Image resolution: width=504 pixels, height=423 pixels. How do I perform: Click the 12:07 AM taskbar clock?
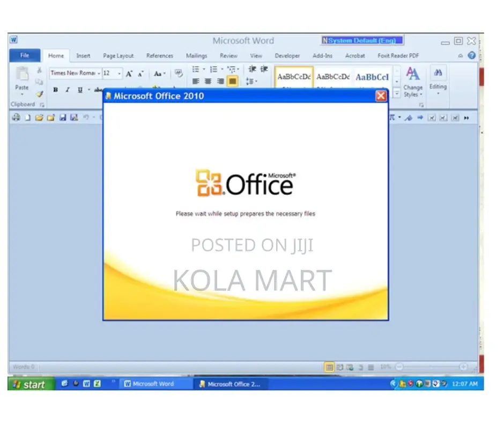coord(465,384)
